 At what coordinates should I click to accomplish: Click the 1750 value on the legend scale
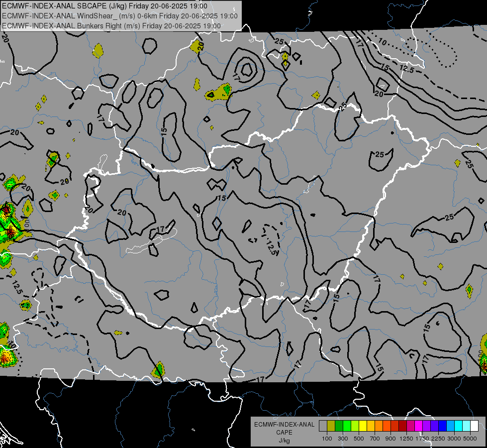coord(422,439)
